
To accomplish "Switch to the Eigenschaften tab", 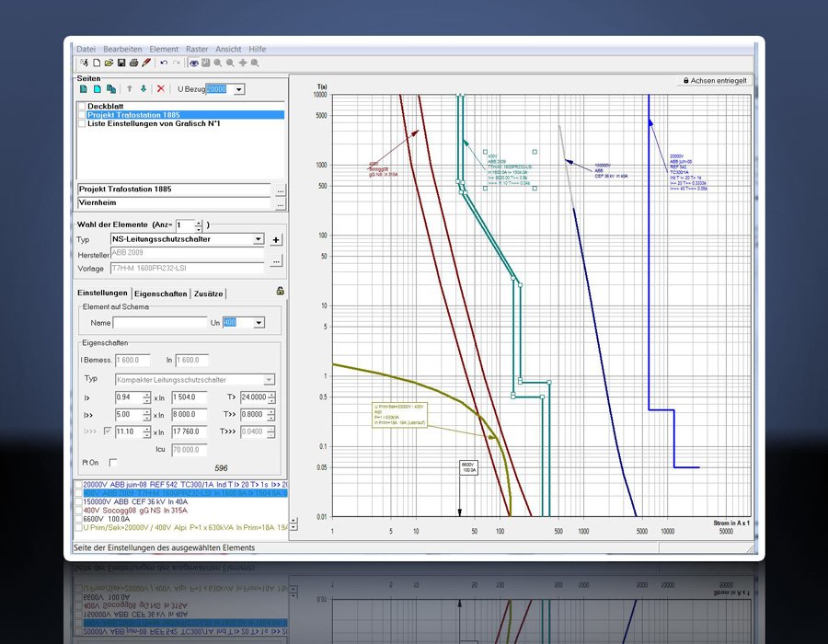I will (160, 293).
